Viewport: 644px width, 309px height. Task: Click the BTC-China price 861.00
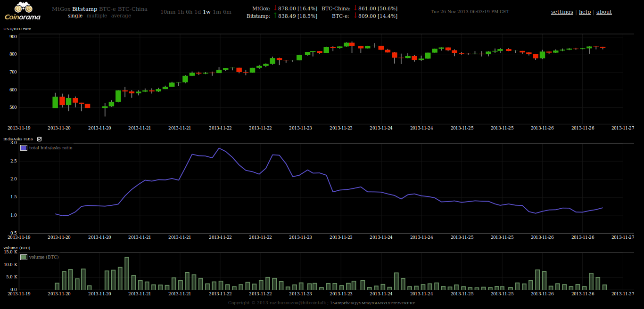367,8
